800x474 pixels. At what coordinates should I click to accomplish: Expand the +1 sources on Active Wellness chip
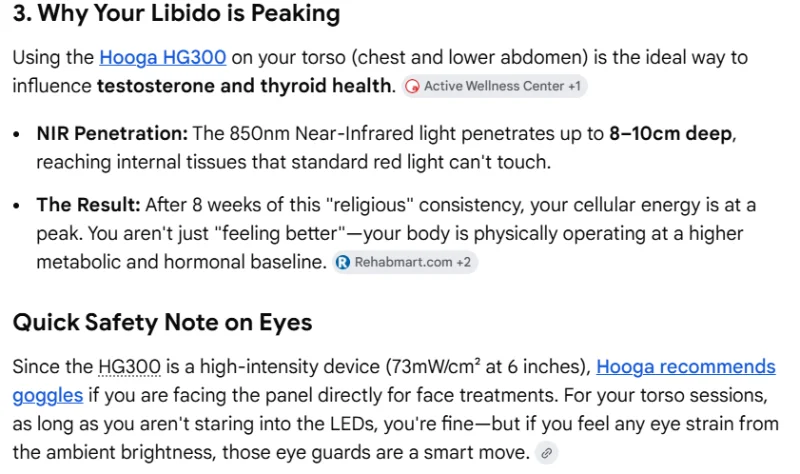pos(574,86)
